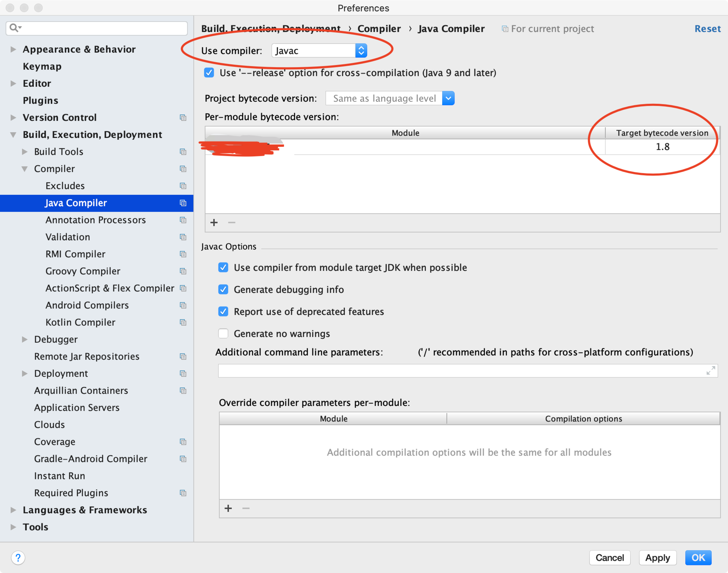728x573 pixels.
Task: Open Kotlin Compiler settings page
Action: click(x=80, y=322)
